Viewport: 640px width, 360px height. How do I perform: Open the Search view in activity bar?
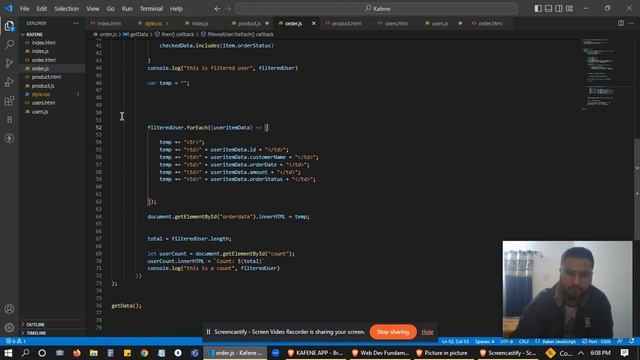9,44
